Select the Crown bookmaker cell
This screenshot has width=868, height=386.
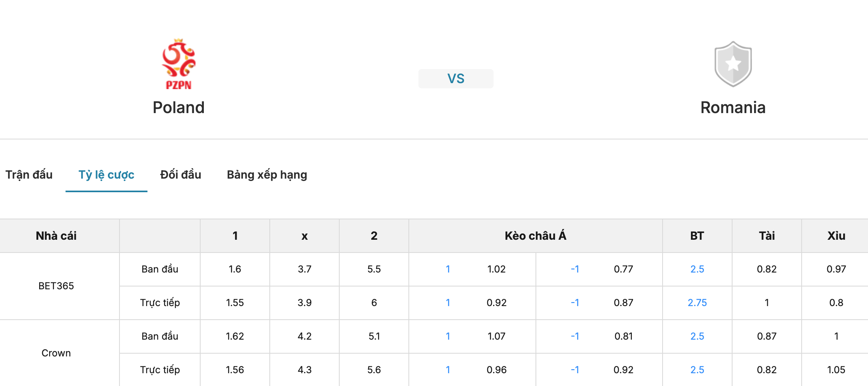pos(56,353)
